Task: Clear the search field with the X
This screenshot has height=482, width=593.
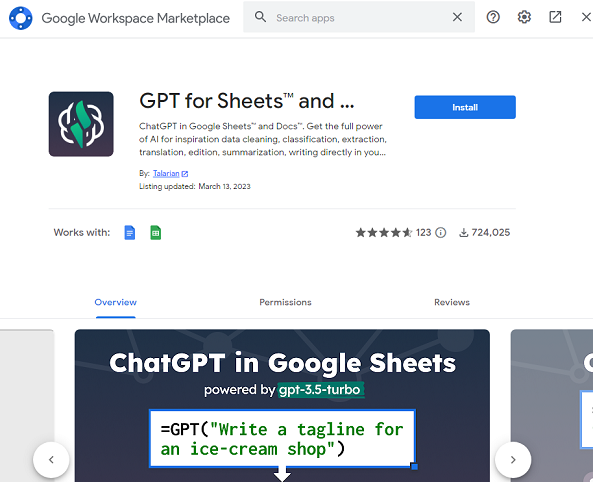Action: pyautogui.click(x=457, y=17)
